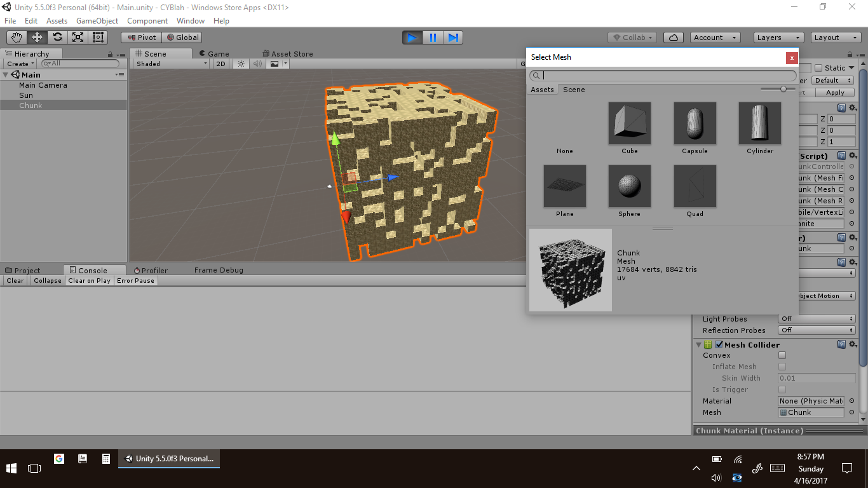
Task: Open the Layers dropdown
Action: [778, 37]
